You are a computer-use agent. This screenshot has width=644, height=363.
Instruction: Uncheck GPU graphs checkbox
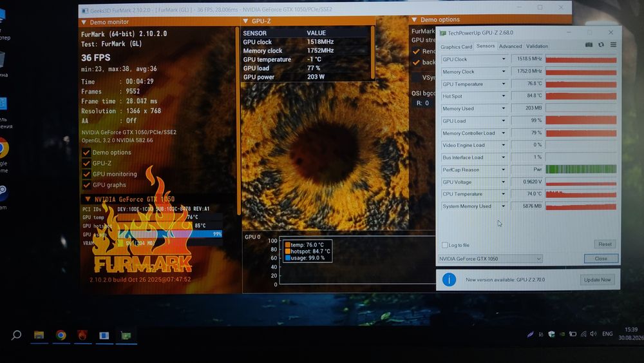tap(86, 185)
